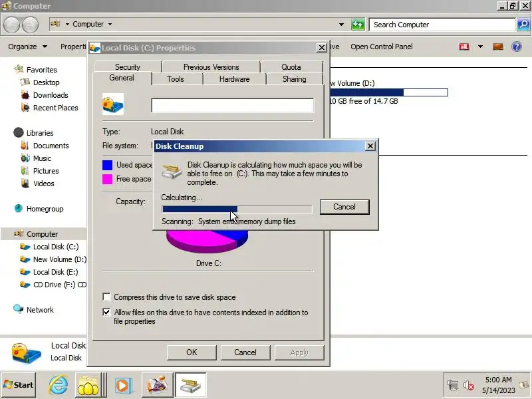The height and width of the screenshot is (399, 532).
Task: Click the network connection tray icon
Action: 453,385
